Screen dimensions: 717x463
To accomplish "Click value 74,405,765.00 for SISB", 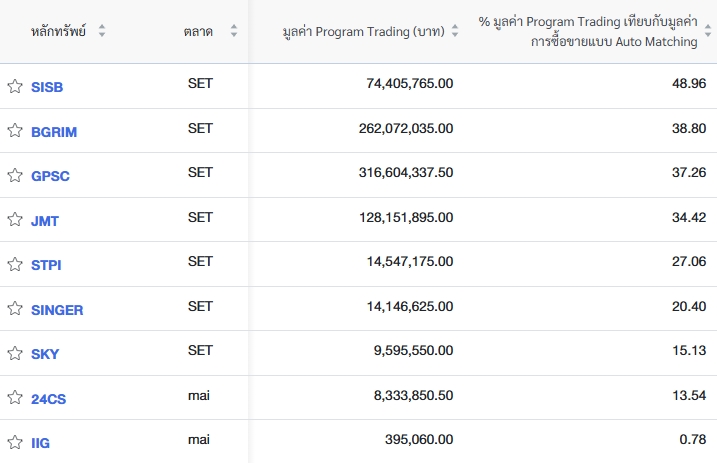I will [410, 83].
